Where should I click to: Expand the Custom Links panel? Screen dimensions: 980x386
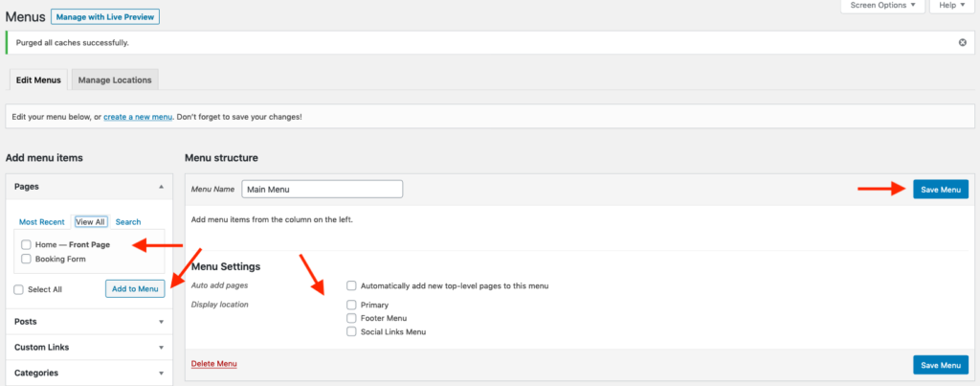[x=161, y=348]
